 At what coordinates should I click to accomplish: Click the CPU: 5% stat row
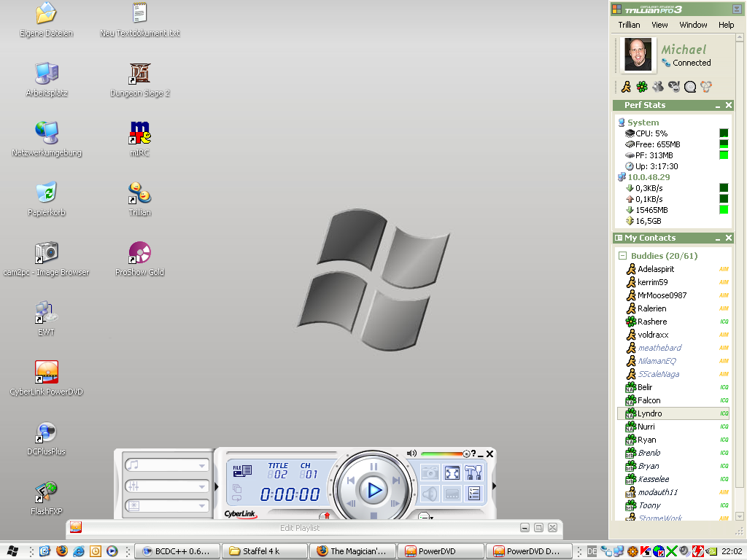(651, 134)
